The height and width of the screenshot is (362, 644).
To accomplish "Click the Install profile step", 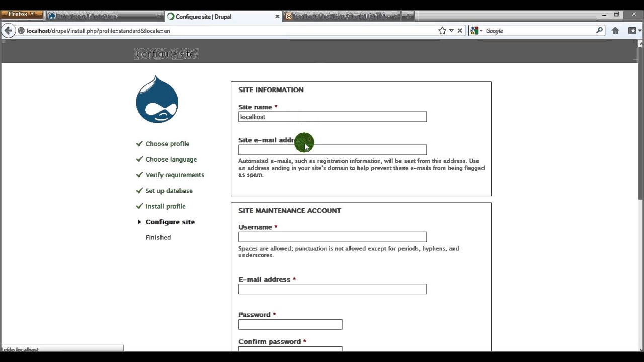I will click(x=166, y=206).
